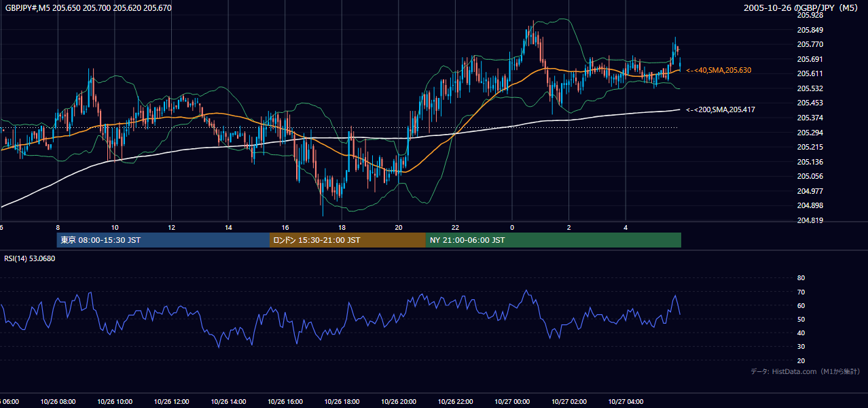
Task: Click the 10/27 00:00 time axis label
Action: click(512, 402)
